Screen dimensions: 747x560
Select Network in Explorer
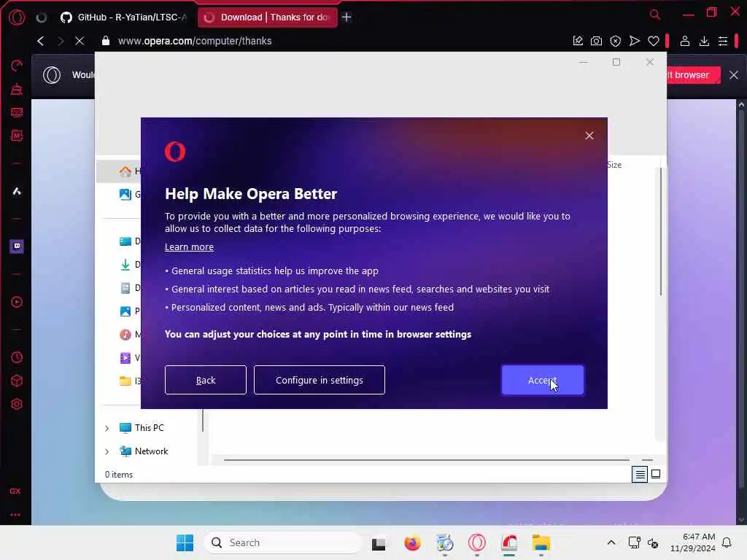click(x=144, y=451)
